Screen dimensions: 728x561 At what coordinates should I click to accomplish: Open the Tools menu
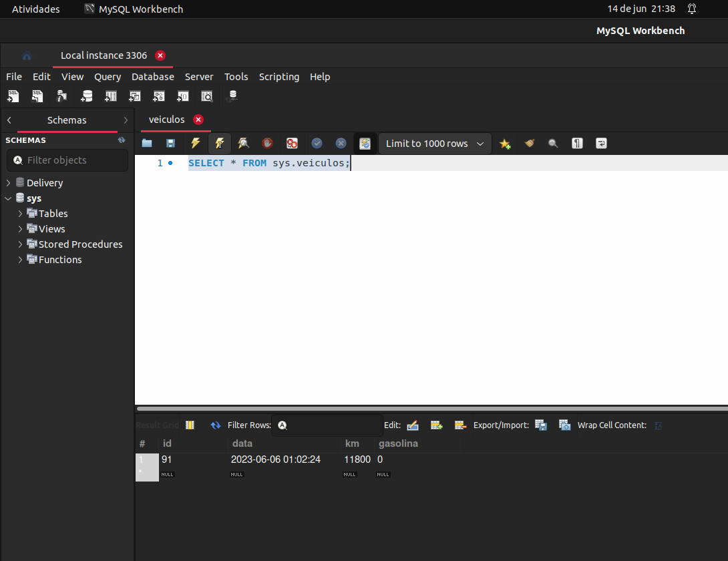tap(236, 77)
